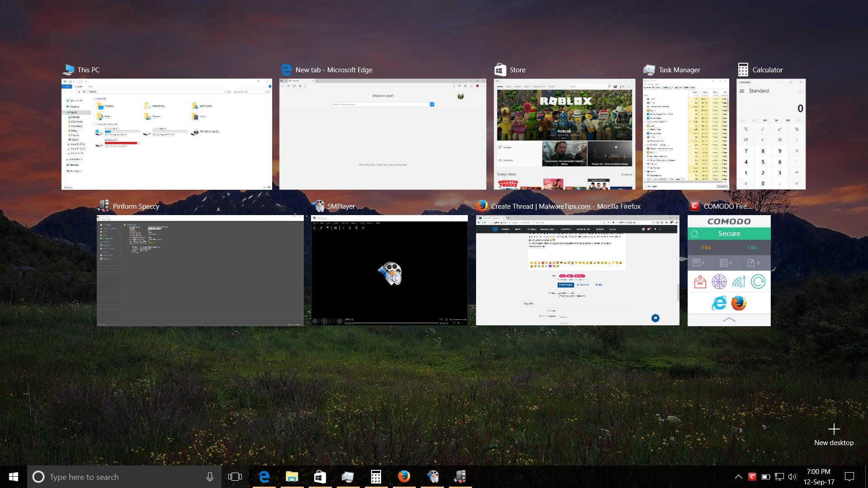The image size is (868, 488).
Task: Open the Microsoft Edge taskbar icon
Action: tap(264, 477)
